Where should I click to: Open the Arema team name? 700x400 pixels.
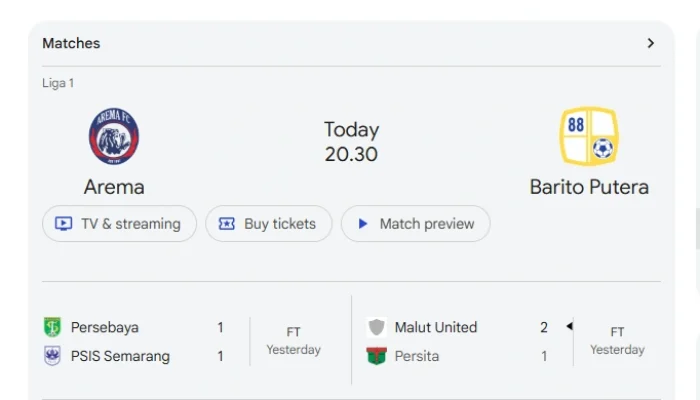point(114,187)
